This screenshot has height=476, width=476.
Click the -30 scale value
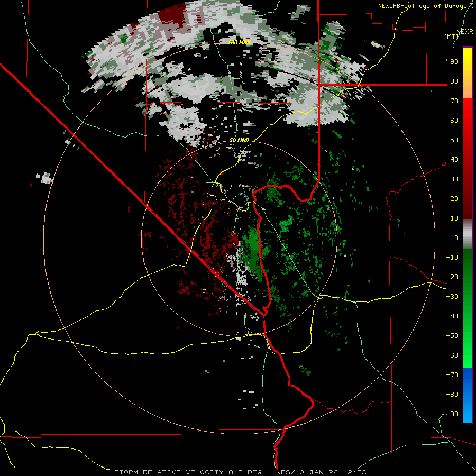click(452, 297)
